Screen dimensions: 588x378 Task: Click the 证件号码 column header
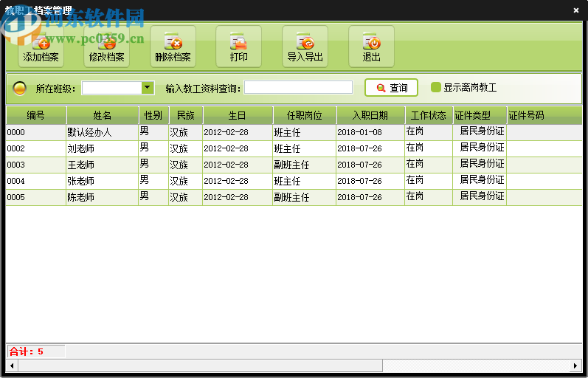tap(544, 115)
